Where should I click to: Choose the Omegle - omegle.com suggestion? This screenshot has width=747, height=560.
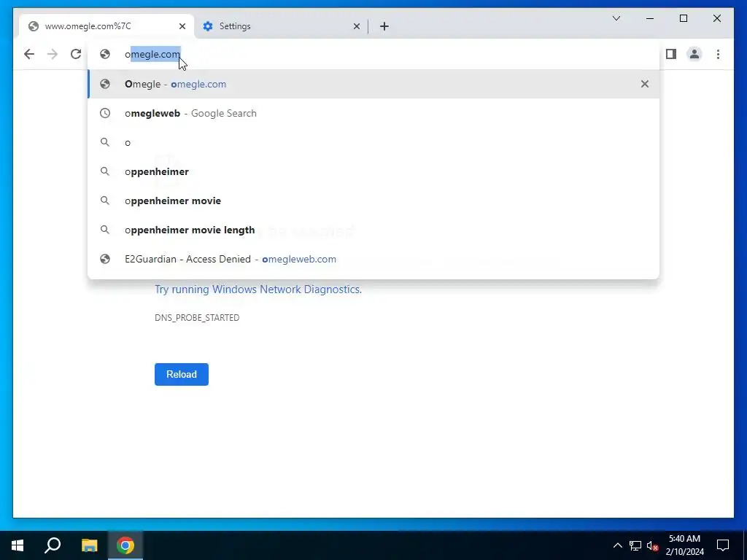point(373,84)
